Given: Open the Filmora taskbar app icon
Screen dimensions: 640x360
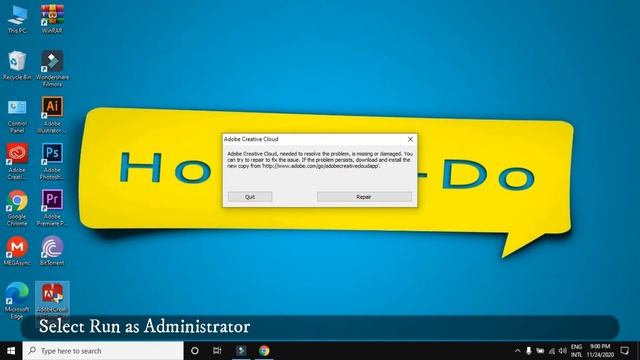Looking at the screenshot, I should tap(241, 351).
